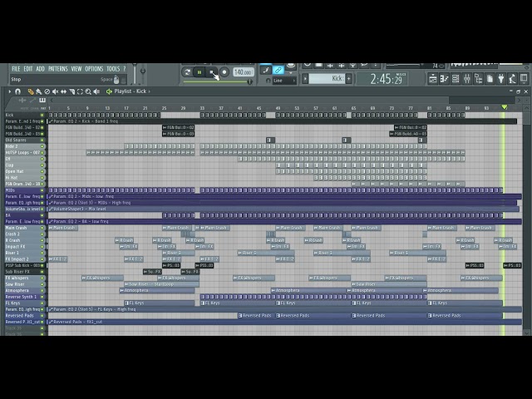
Task: Open the Browser toolbar icon
Action: tap(479, 79)
